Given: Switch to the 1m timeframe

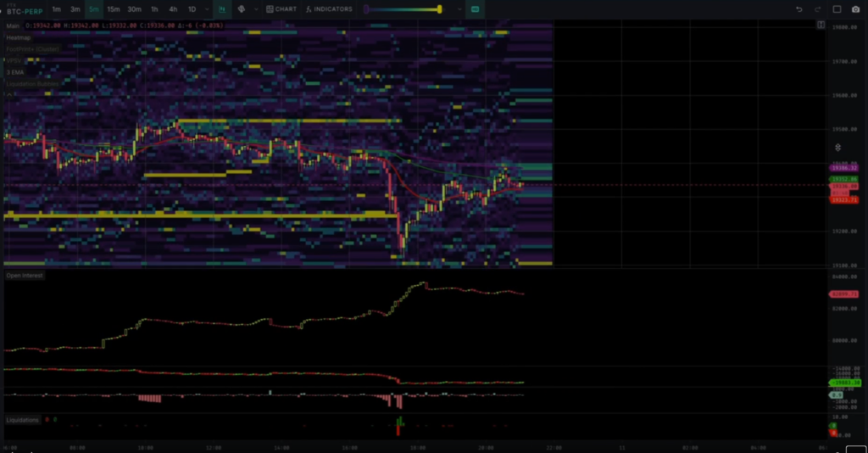Looking at the screenshot, I should click(x=57, y=9).
